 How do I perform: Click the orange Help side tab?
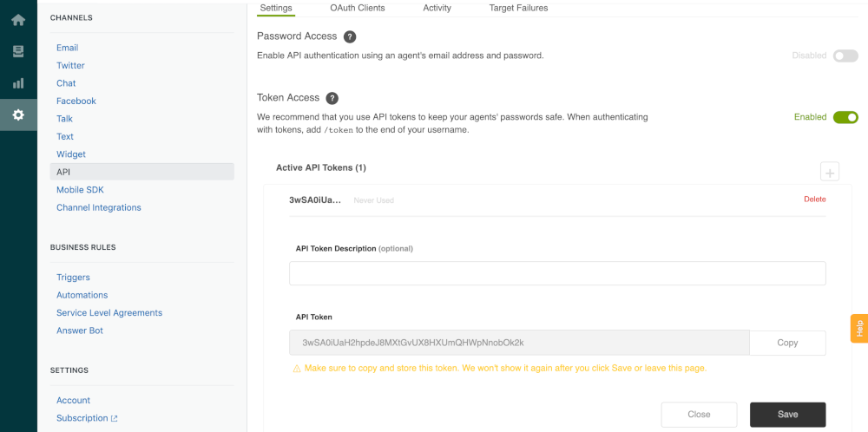click(x=859, y=329)
